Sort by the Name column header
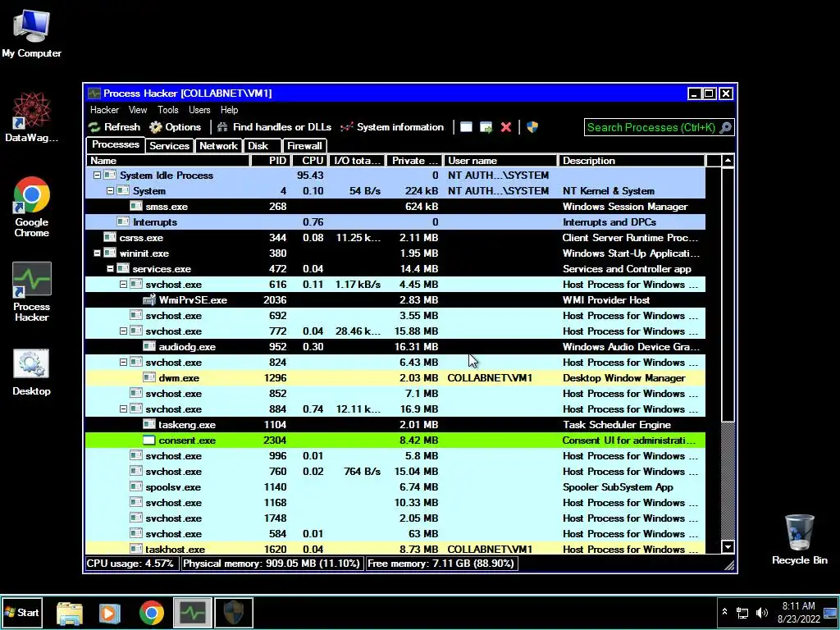 click(x=168, y=161)
